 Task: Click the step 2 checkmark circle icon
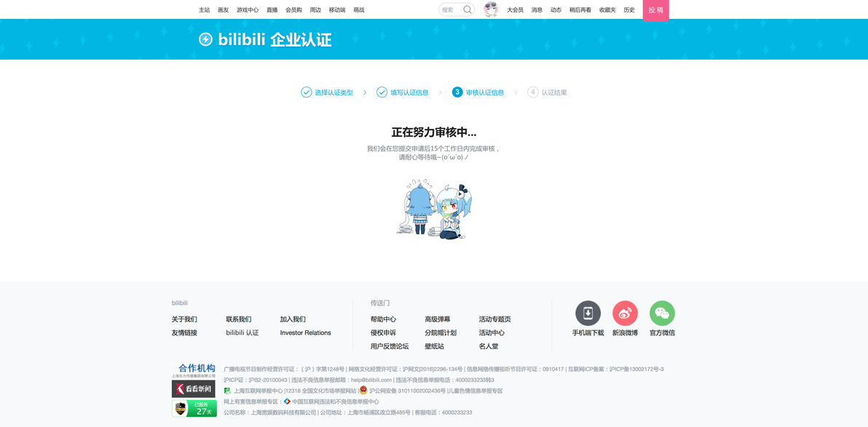click(x=382, y=92)
